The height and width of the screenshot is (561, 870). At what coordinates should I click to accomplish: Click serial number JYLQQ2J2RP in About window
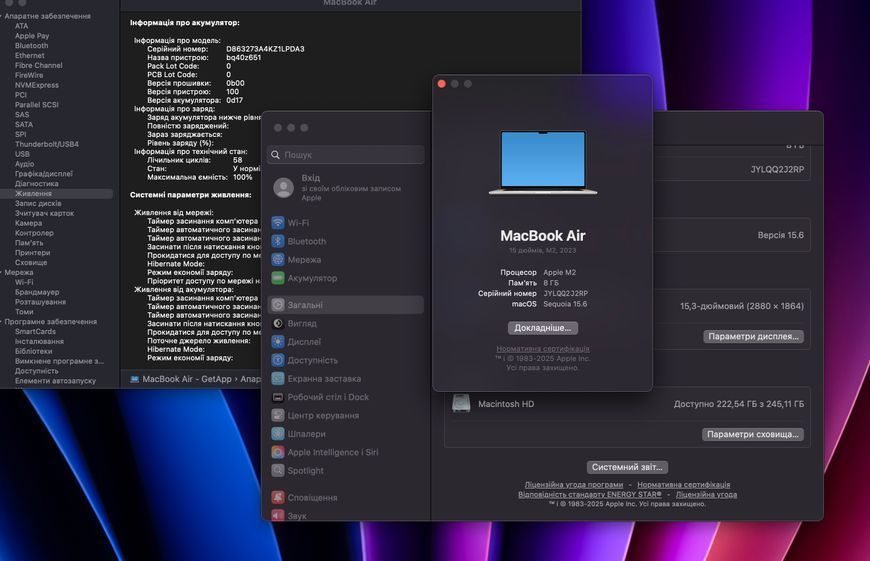[x=565, y=294]
